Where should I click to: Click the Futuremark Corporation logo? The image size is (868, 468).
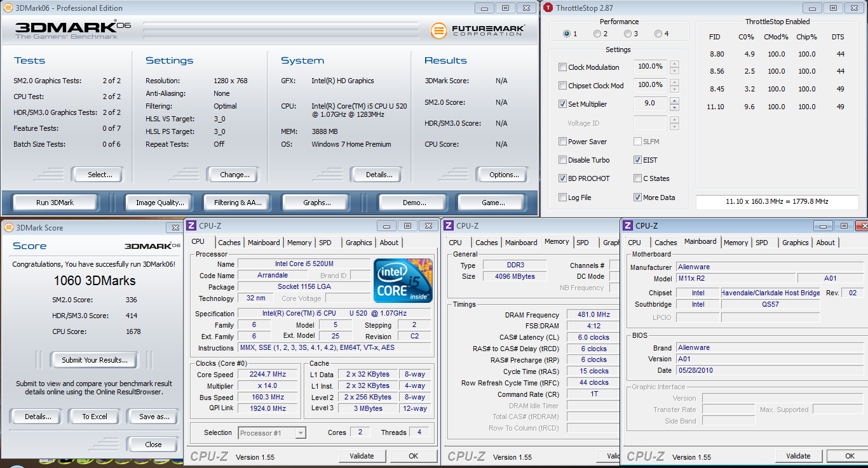pos(478,30)
